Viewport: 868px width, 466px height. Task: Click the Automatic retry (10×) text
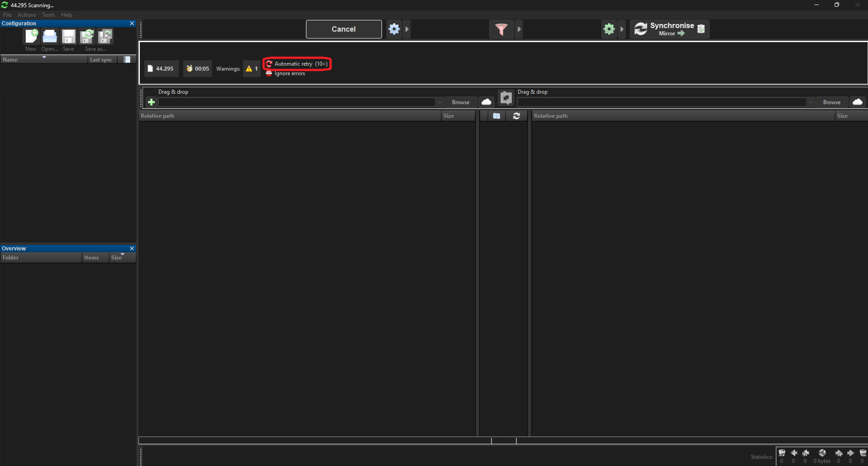301,64
